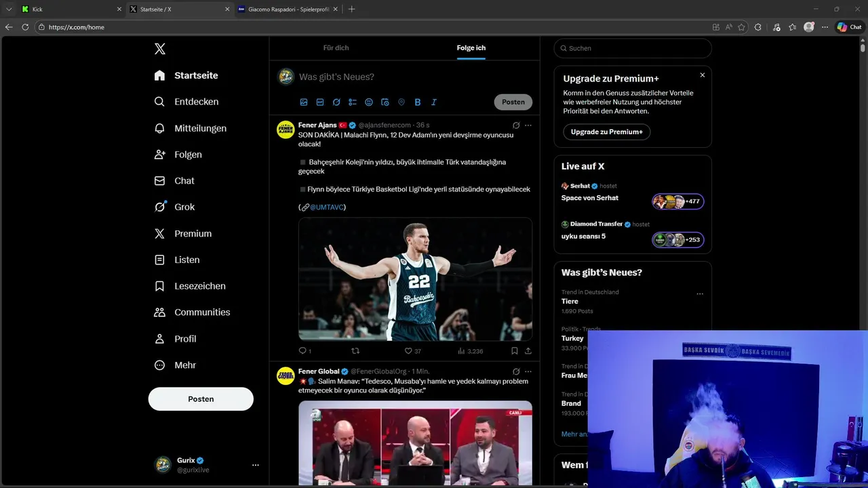Open the Mehr menu in sidebar
This screenshot has width=868, height=488.
175,365
